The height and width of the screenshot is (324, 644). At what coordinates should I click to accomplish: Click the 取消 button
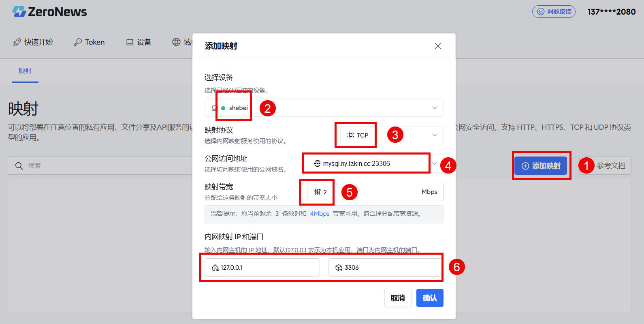point(398,298)
